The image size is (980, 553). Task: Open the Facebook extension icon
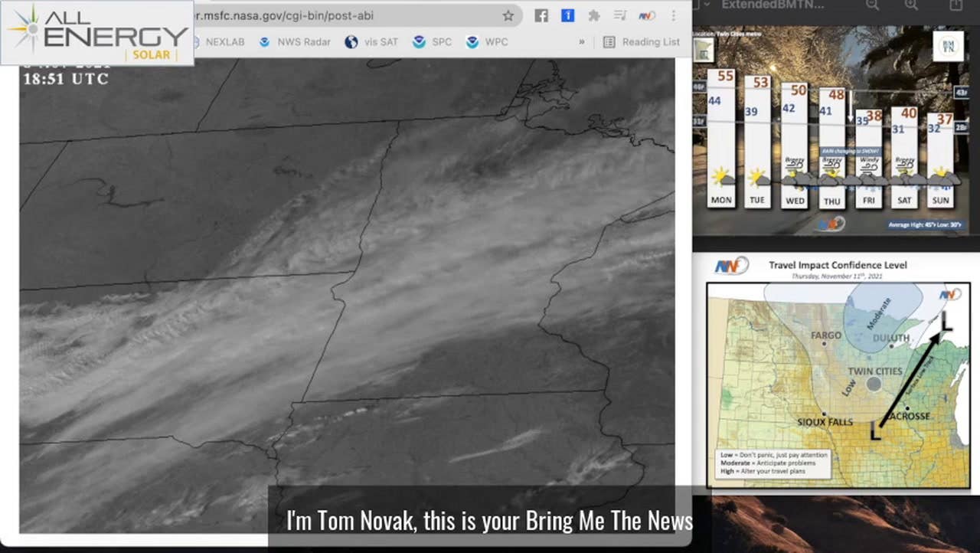(541, 15)
